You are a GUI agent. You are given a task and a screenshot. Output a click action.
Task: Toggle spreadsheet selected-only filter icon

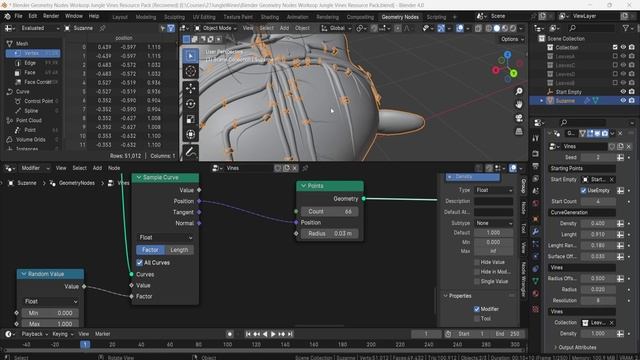click(x=163, y=28)
